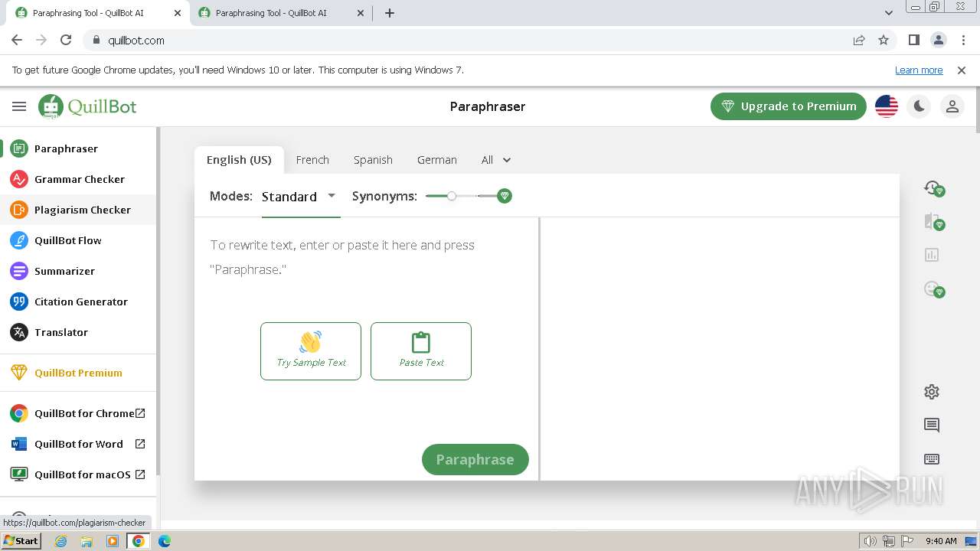Click Try Sample Text button

tap(311, 351)
